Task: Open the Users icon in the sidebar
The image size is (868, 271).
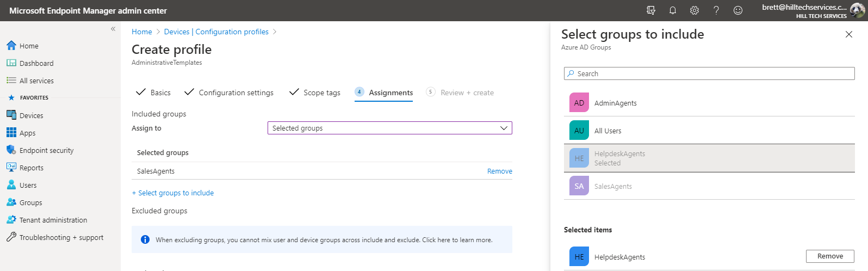Action: [x=11, y=185]
